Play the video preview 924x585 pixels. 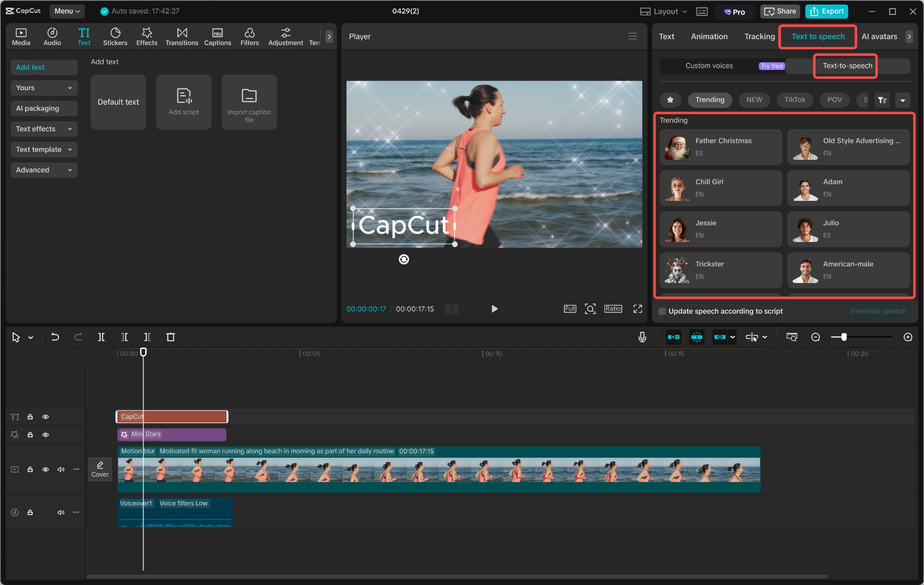pyautogui.click(x=494, y=309)
